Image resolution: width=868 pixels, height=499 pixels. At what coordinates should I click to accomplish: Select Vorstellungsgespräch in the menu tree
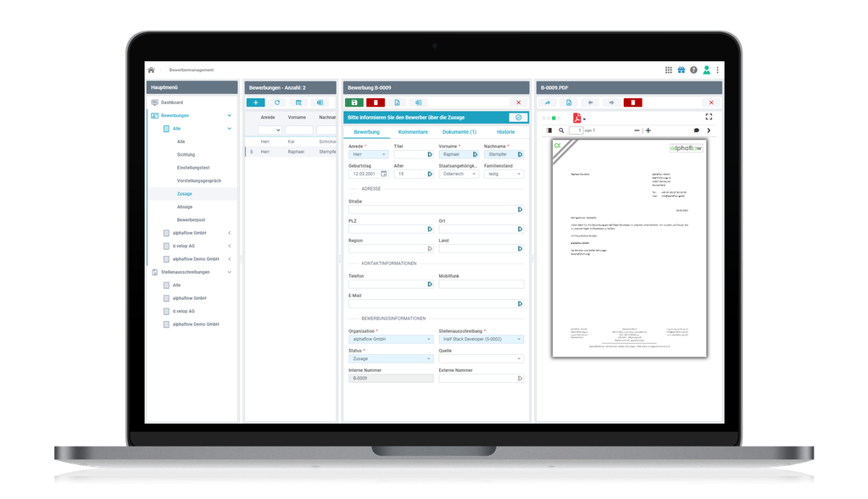click(198, 181)
